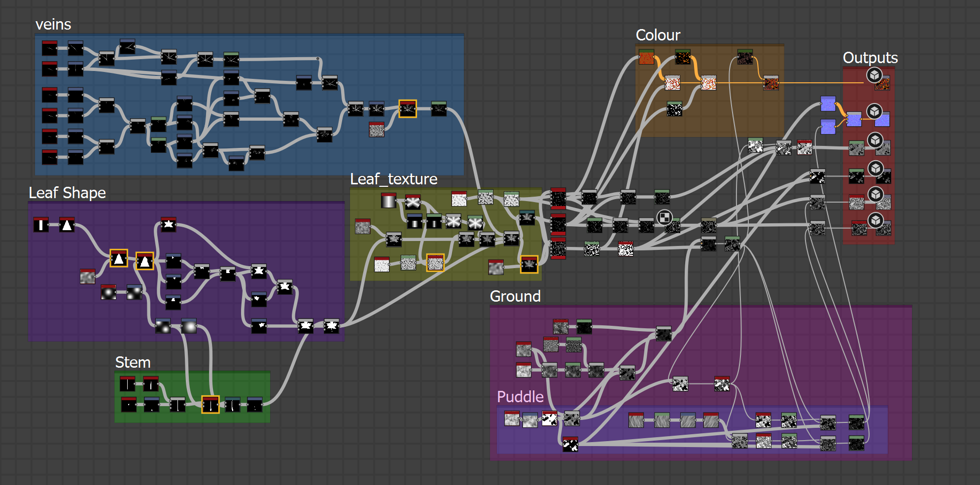Select the Outputs frame title

click(x=870, y=58)
